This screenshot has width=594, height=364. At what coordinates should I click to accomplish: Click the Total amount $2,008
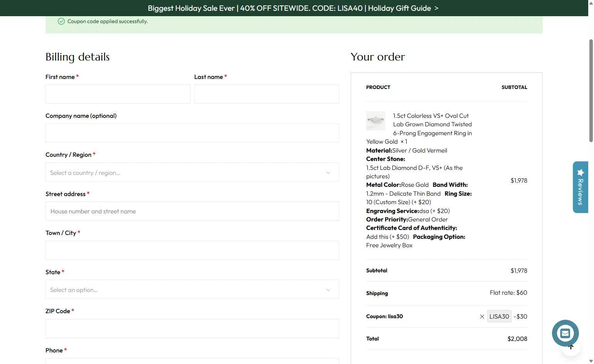tap(517, 339)
